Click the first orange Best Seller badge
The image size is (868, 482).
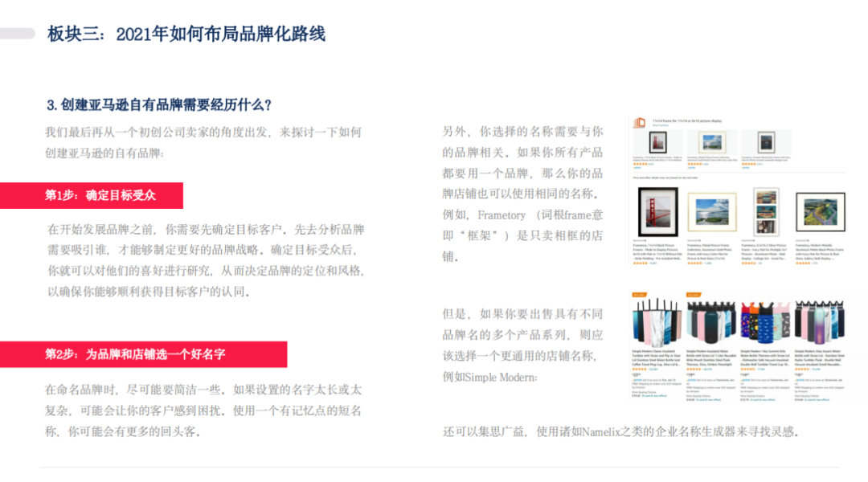click(x=639, y=295)
